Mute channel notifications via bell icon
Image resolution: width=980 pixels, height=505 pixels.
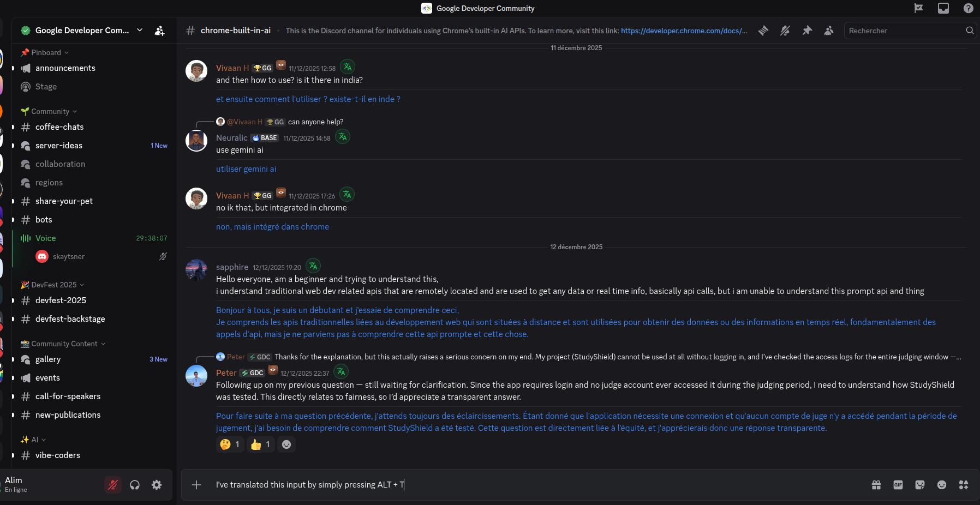pos(785,31)
